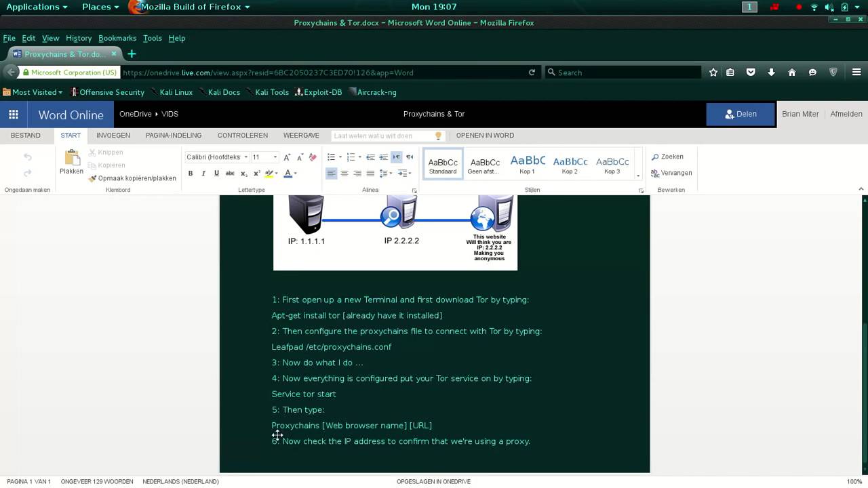Viewport: 868px width, 488px height.
Task: Open the special indent dropdown
Action: coord(404,174)
